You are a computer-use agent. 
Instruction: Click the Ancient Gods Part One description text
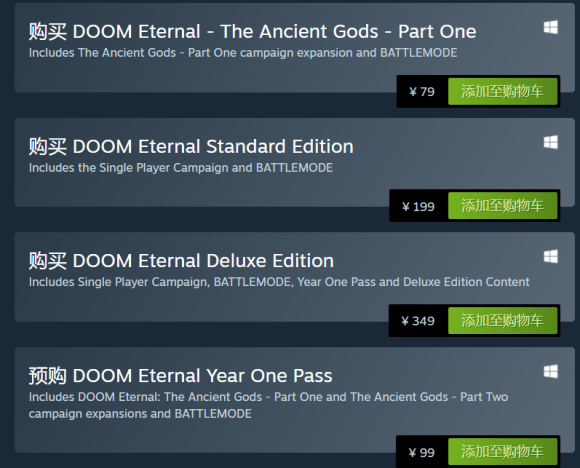click(243, 53)
